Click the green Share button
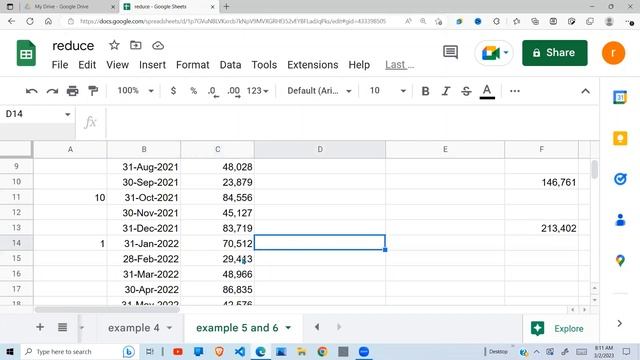640x360 pixels. click(x=555, y=53)
